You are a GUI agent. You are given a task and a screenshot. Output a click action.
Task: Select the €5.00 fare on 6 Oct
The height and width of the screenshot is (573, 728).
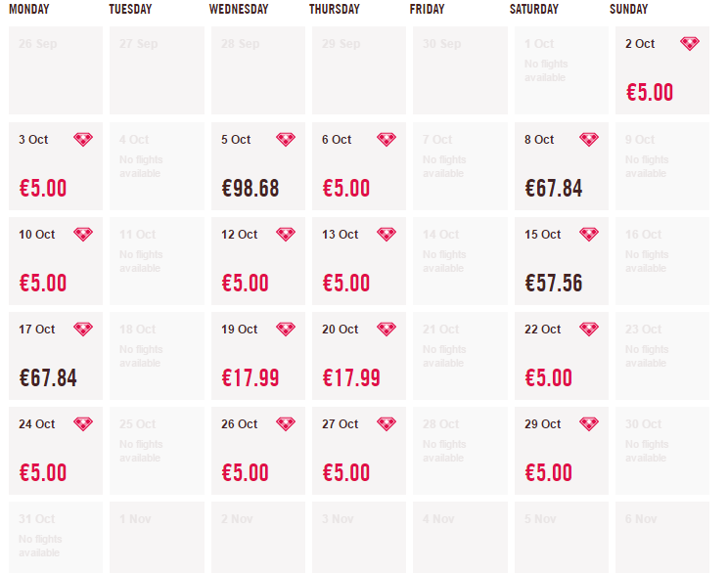(345, 188)
